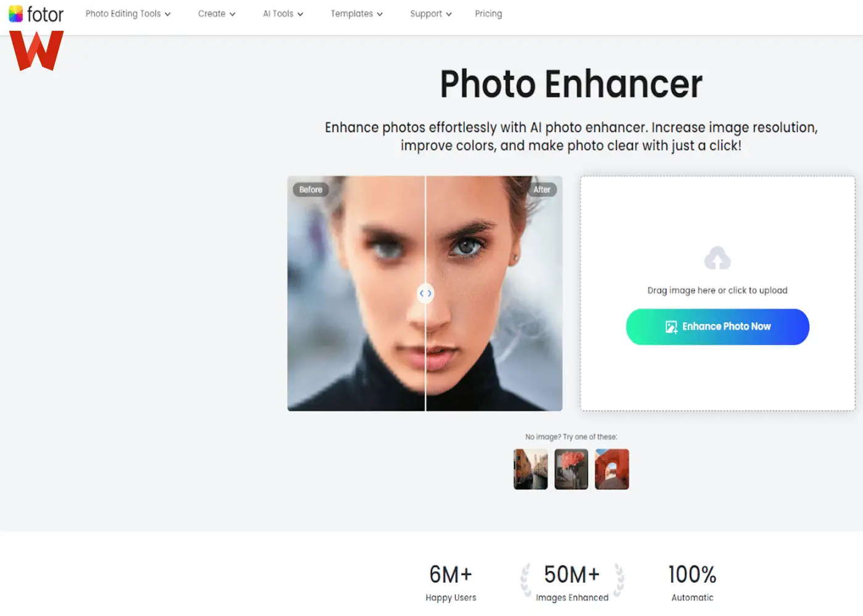Go to the Pricing page
The height and width of the screenshot is (616, 863).
(x=488, y=14)
